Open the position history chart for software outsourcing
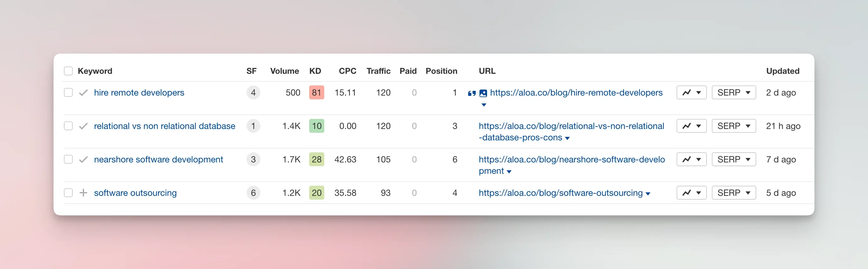The width and height of the screenshot is (868, 269). (691, 193)
